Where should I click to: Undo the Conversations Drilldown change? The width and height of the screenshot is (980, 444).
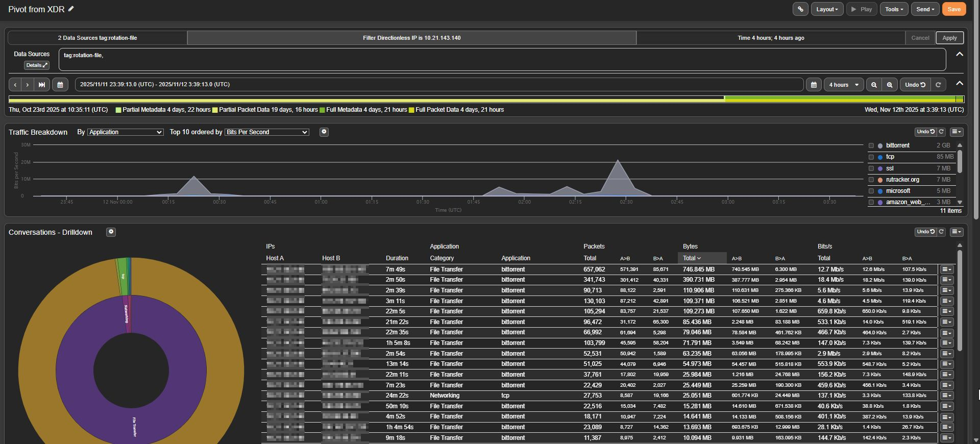925,232
